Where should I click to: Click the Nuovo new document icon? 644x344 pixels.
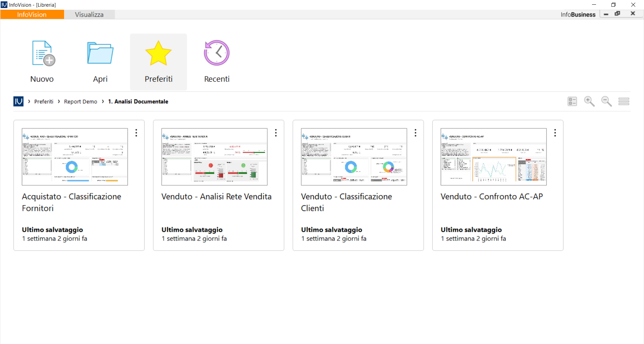coord(43,54)
